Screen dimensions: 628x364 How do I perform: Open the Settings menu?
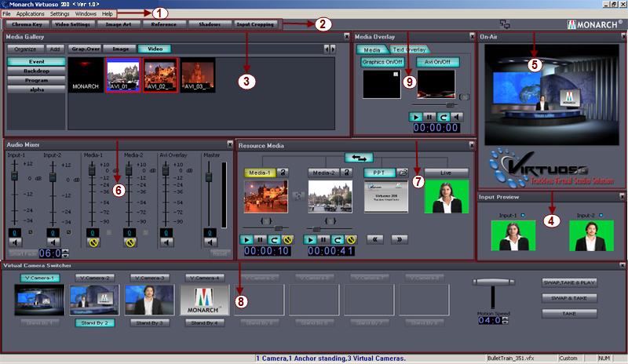60,13
